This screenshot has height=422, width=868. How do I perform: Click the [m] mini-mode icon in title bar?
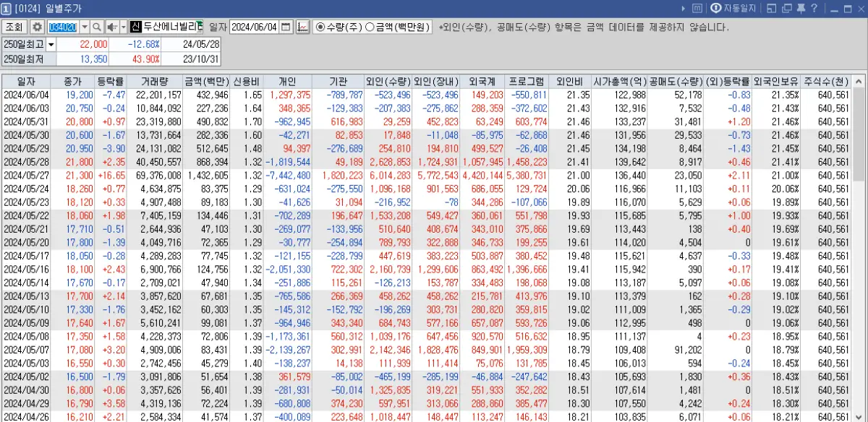coord(697,8)
